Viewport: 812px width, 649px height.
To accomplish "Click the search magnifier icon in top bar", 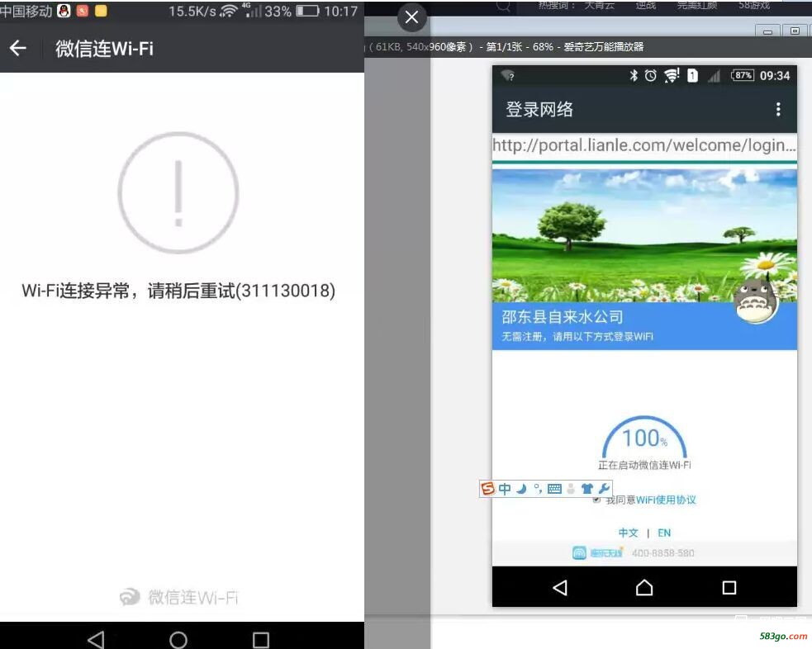I will point(503,5).
